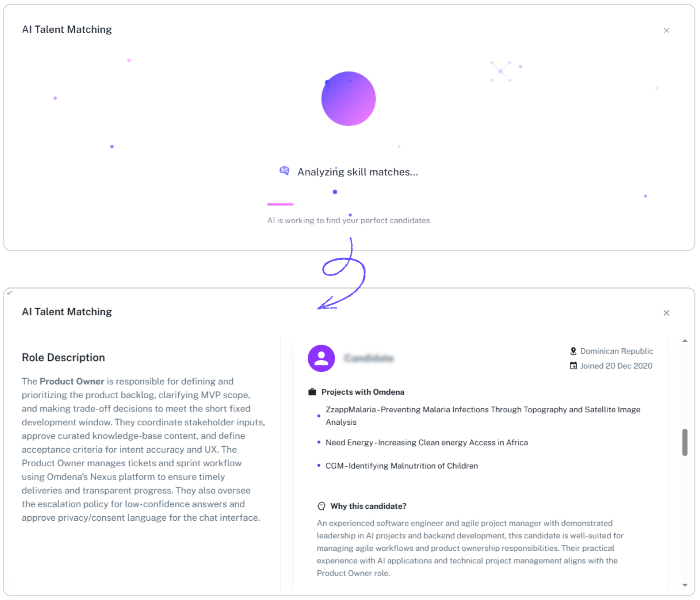Viewport: 700px width, 600px height.
Task: Open the CGM Identifying Malnutrition project entry
Action: [401, 466]
